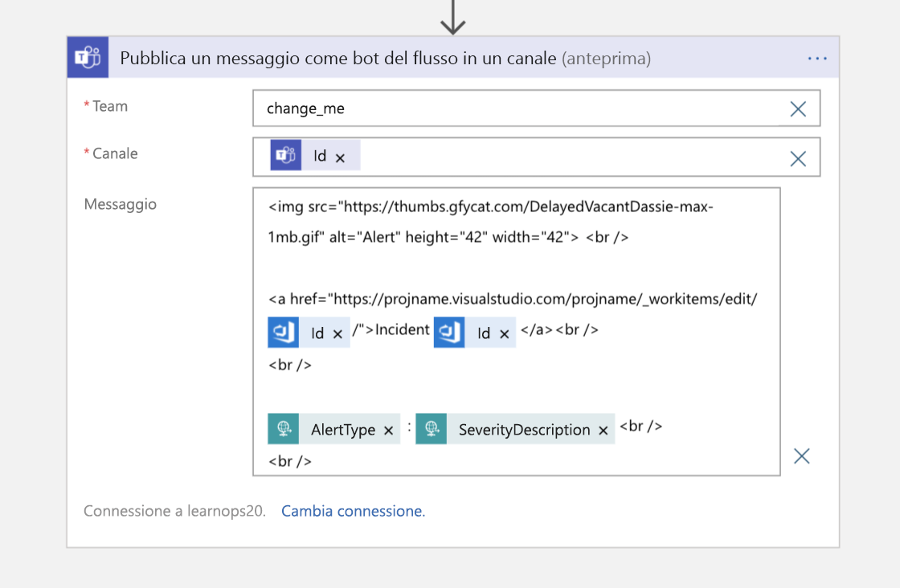Click the arrow connector above the action card

pos(454,16)
